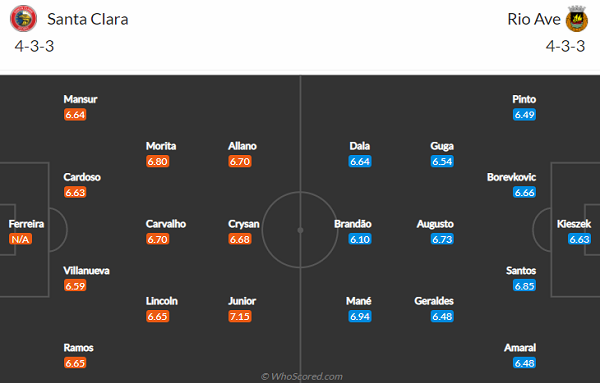Open player Morita's profile name

161,146
